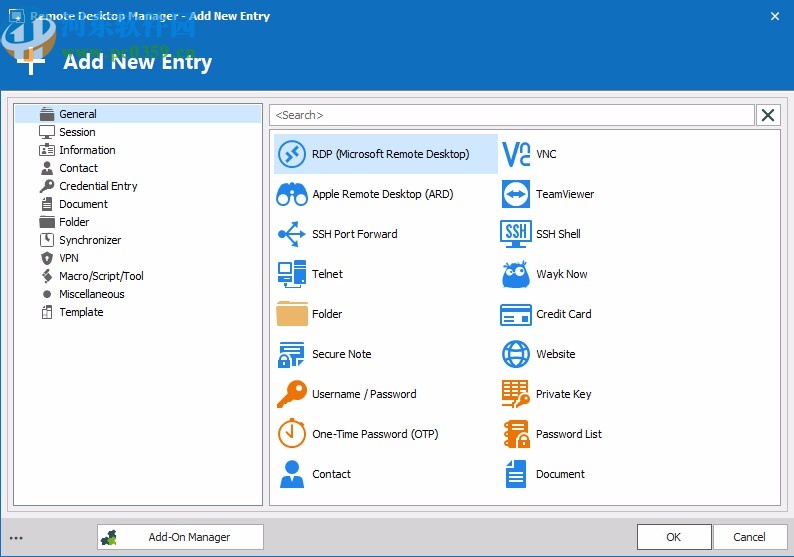Open the three-dots options menu
794x557 pixels.
point(16,538)
